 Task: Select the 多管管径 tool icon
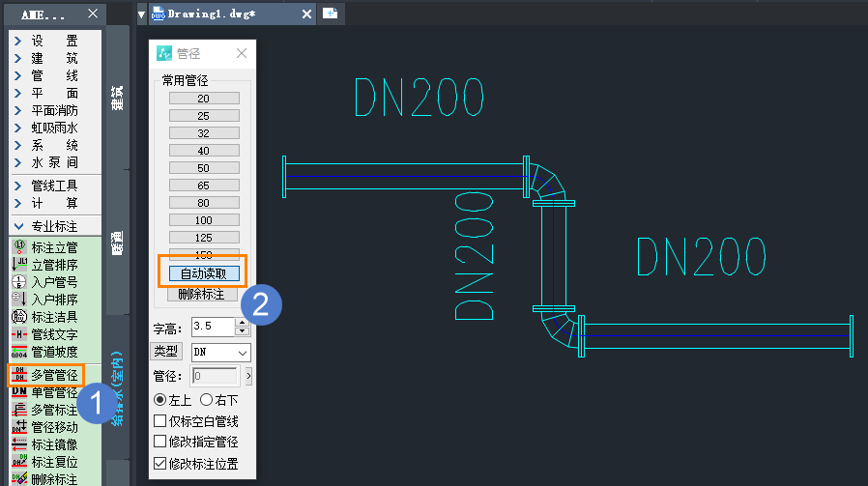point(18,375)
